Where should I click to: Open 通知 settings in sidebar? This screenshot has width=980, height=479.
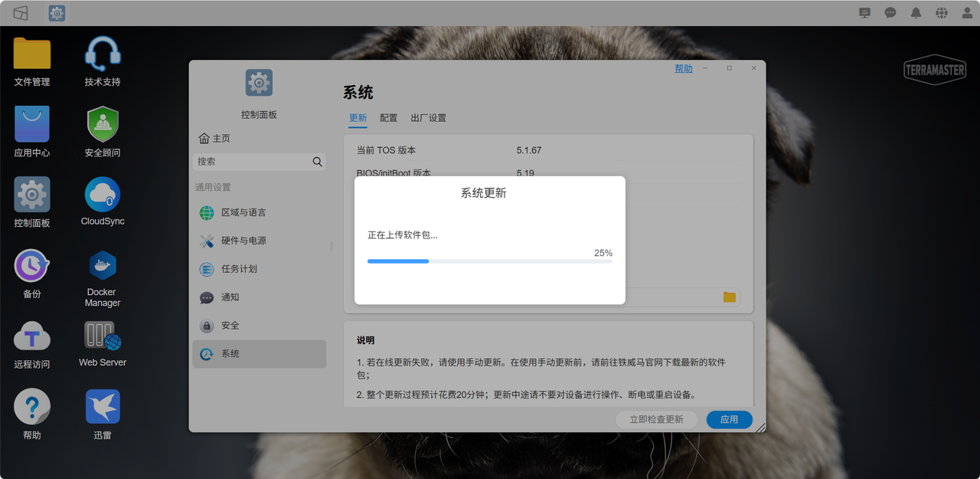[x=259, y=297]
